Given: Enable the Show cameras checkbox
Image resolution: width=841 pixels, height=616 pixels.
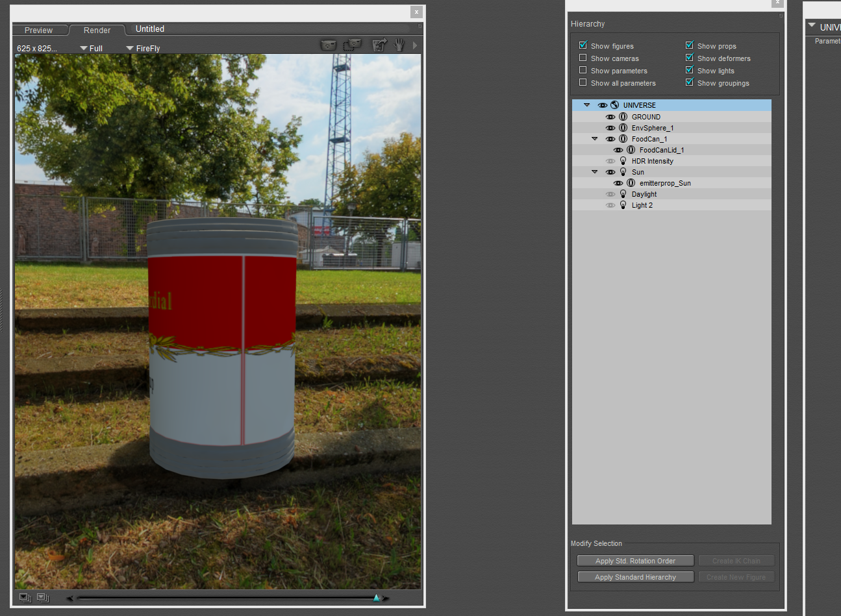Looking at the screenshot, I should (583, 58).
